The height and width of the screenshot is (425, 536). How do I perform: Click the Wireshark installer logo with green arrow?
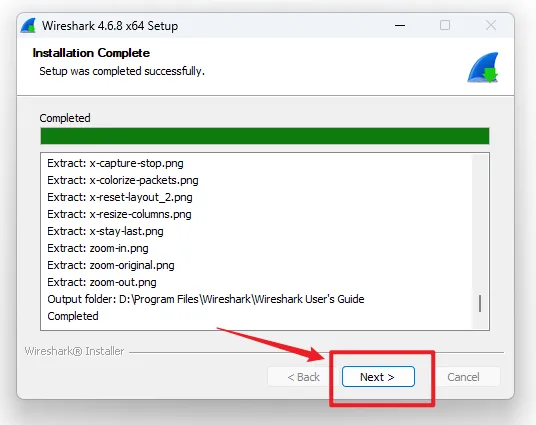click(x=483, y=67)
